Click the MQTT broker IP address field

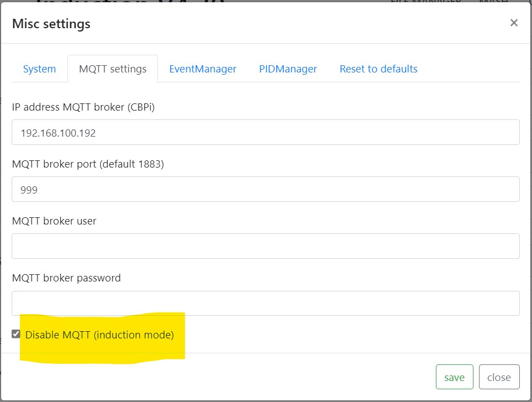pyautogui.click(x=265, y=133)
